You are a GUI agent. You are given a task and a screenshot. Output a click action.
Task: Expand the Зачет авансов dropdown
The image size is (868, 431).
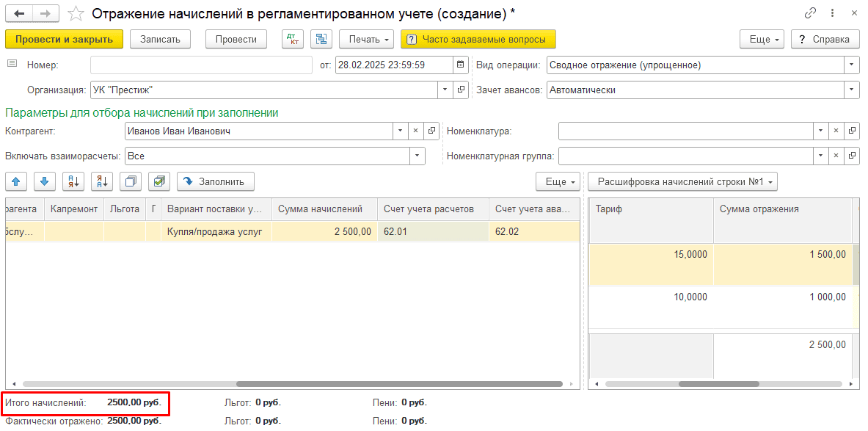click(851, 90)
